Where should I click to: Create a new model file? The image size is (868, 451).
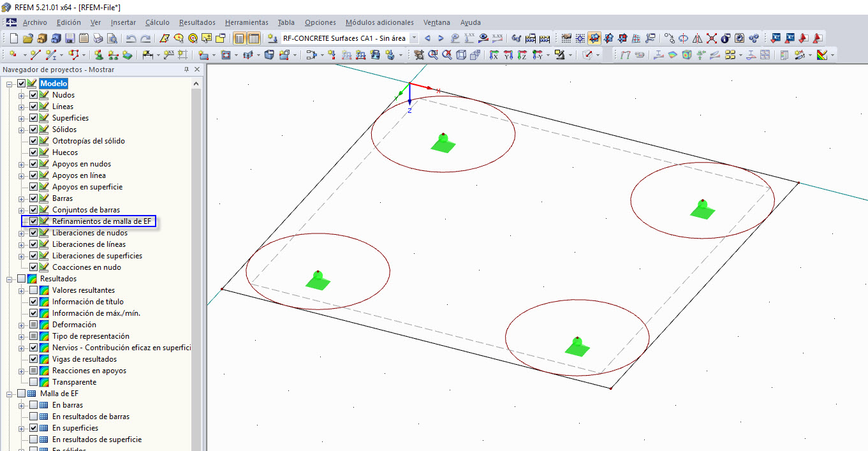click(x=13, y=38)
